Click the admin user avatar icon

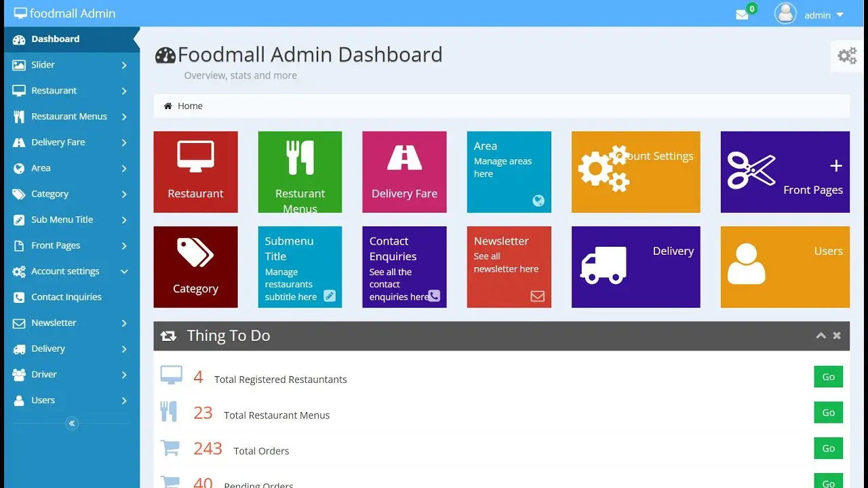tap(785, 14)
